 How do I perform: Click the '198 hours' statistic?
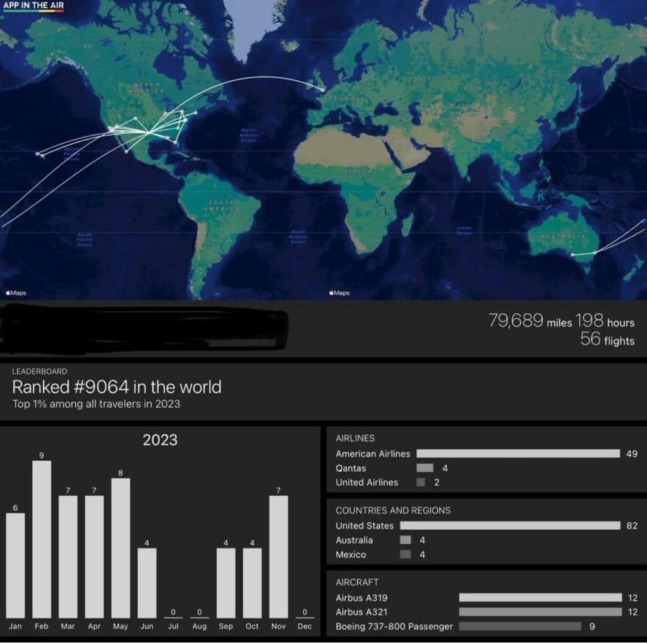coord(605,321)
